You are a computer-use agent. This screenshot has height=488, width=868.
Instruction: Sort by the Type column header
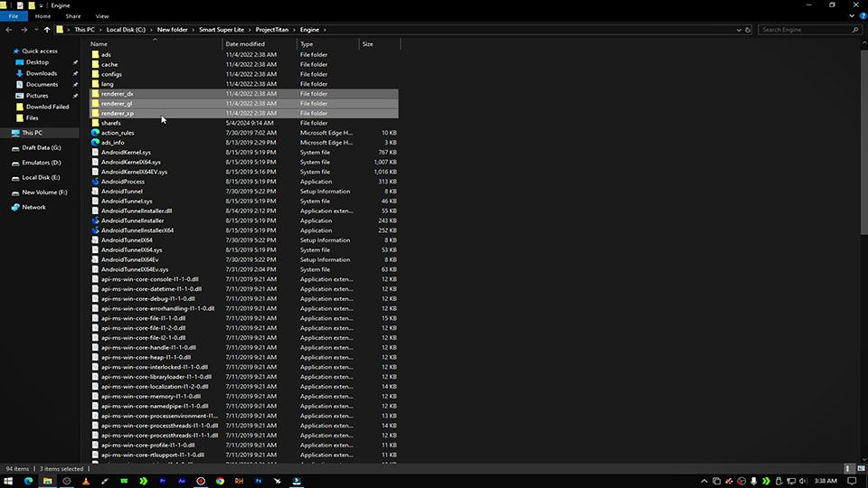[328, 43]
